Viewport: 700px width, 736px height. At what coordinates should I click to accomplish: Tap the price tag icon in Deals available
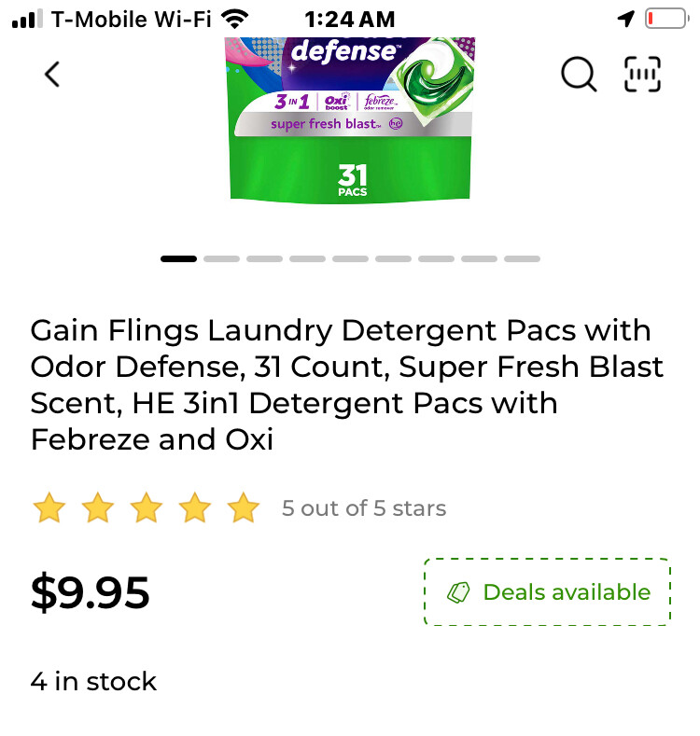pyautogui.click(x=458, y=592)
